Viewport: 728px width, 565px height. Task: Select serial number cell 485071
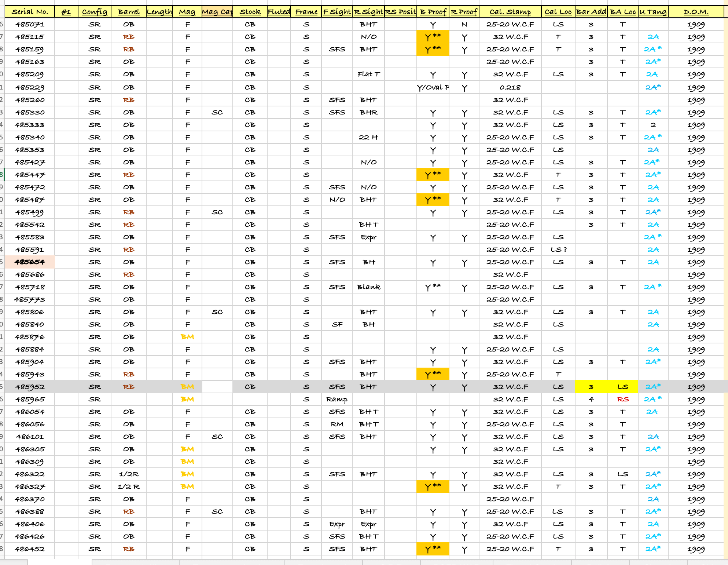[x=30, y=25]
